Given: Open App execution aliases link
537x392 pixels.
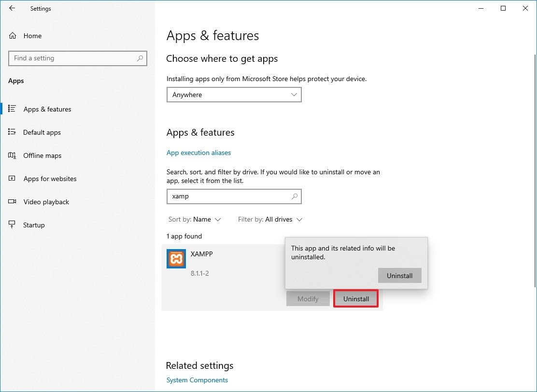Looking at the screenshot, I should coord(198,153).
